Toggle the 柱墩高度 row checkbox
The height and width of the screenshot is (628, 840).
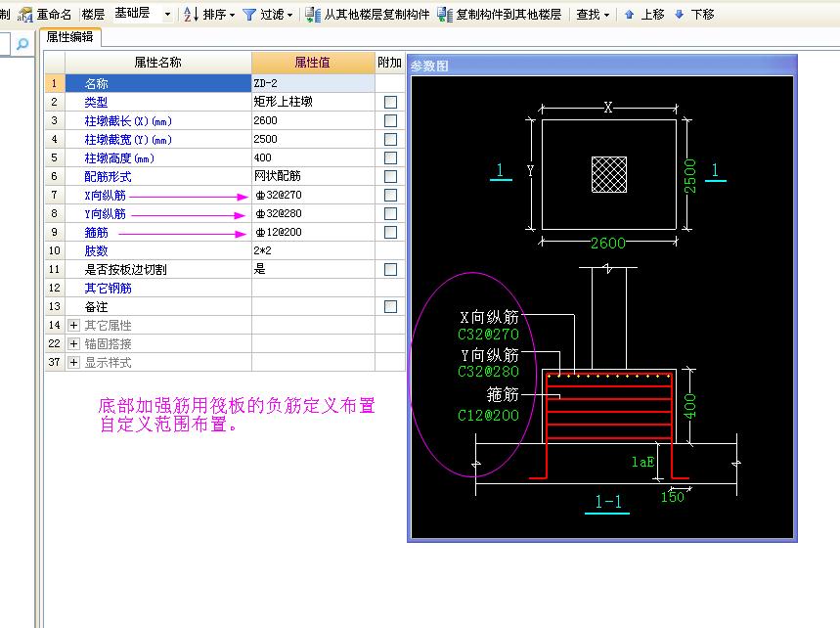[x=390, y=157]
